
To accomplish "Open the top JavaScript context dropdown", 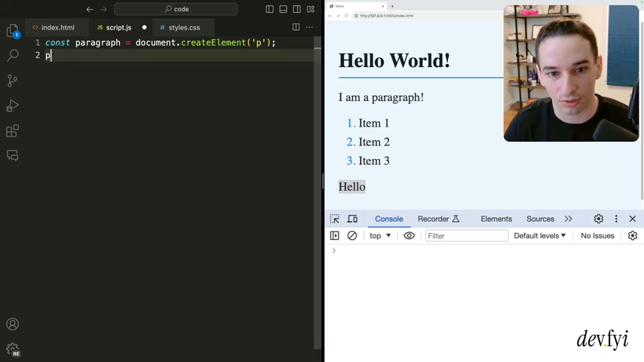I will [x=380, y=236].
